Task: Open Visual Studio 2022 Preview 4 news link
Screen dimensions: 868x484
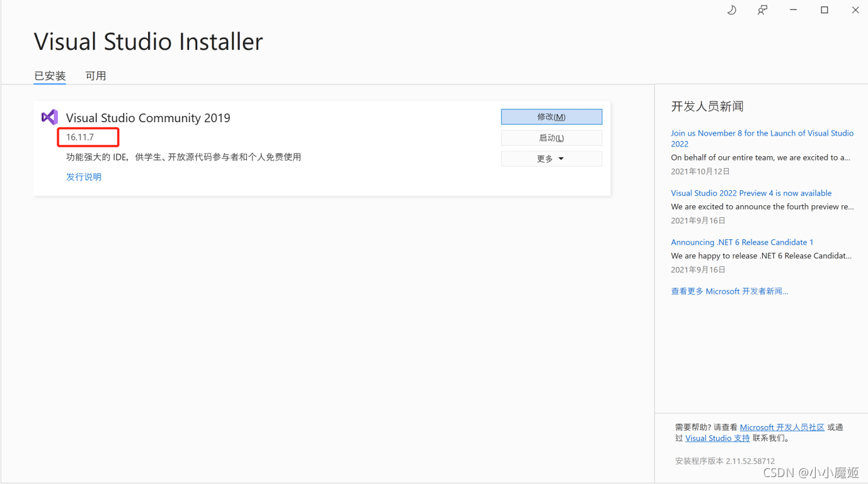Action: (751, 193)
